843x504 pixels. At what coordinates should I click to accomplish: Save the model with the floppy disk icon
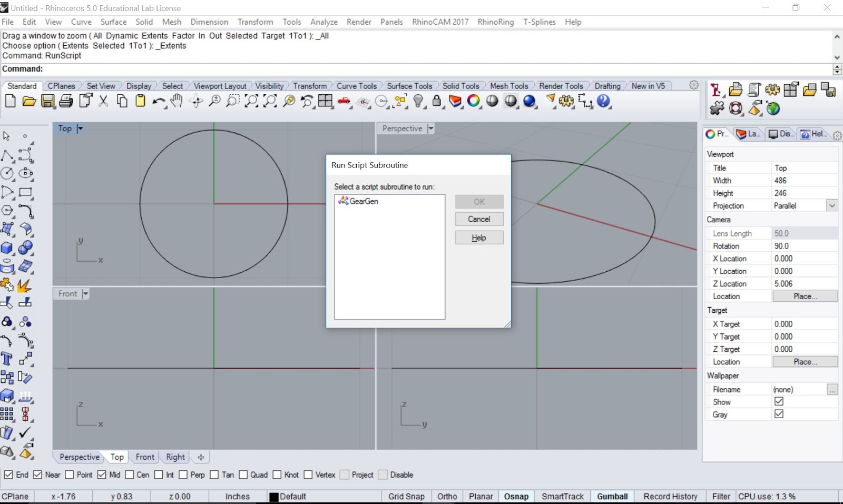tap(48, 101)
